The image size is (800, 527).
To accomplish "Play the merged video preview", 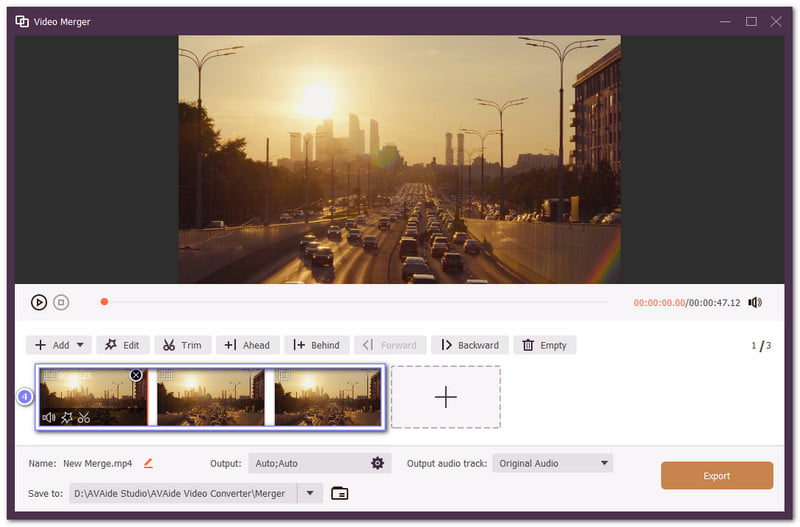I will tap(39, 302).
